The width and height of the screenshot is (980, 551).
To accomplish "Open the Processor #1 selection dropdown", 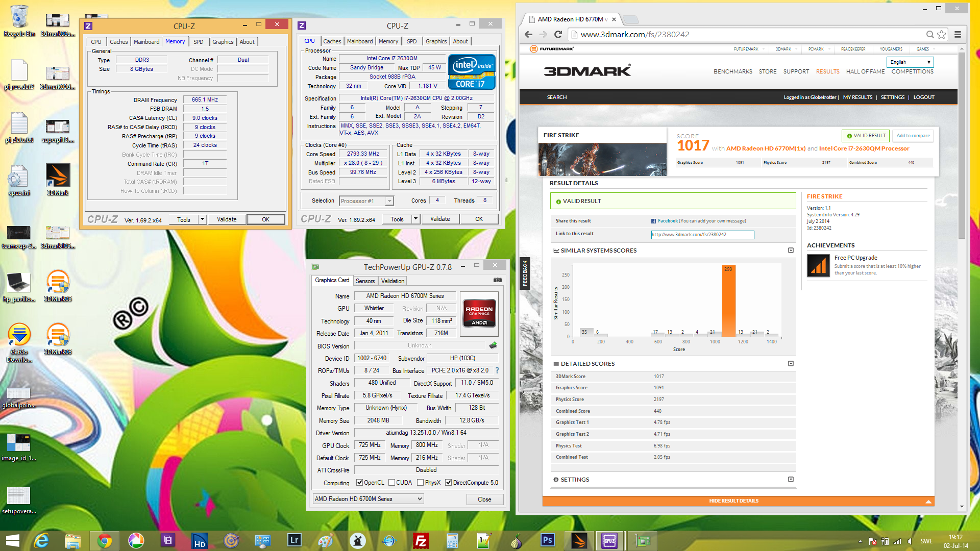I will point(366,201).
